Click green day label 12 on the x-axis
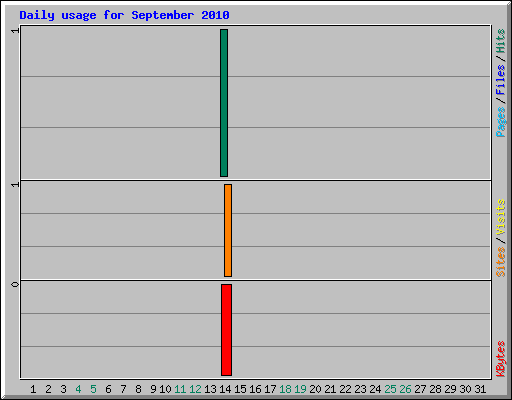This screenshot has width=512, height=400. coord(195,389)
